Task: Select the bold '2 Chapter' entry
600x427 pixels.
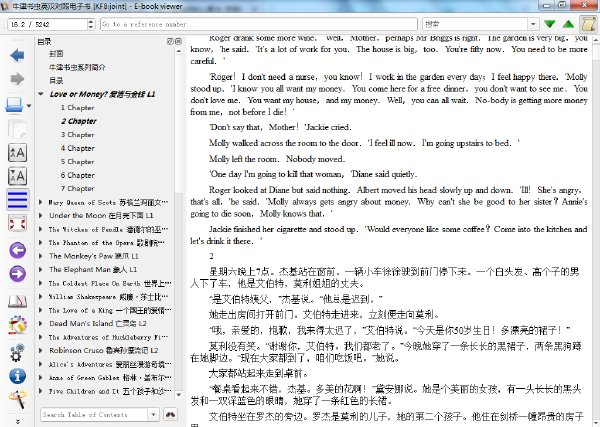Action: tap(78, 121)
